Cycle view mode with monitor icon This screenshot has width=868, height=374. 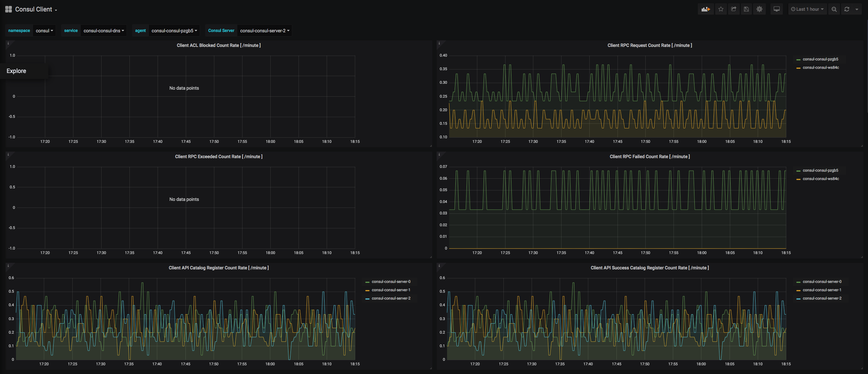(x=777, y=9)
